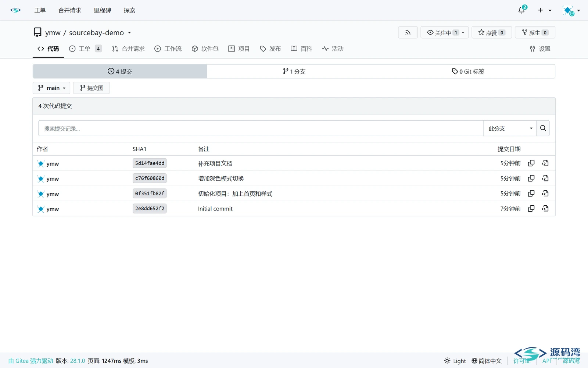This screenshot has height=368, width=588.
Task: Copy SHA of commit 0f351fb82f
Action: 531,193
